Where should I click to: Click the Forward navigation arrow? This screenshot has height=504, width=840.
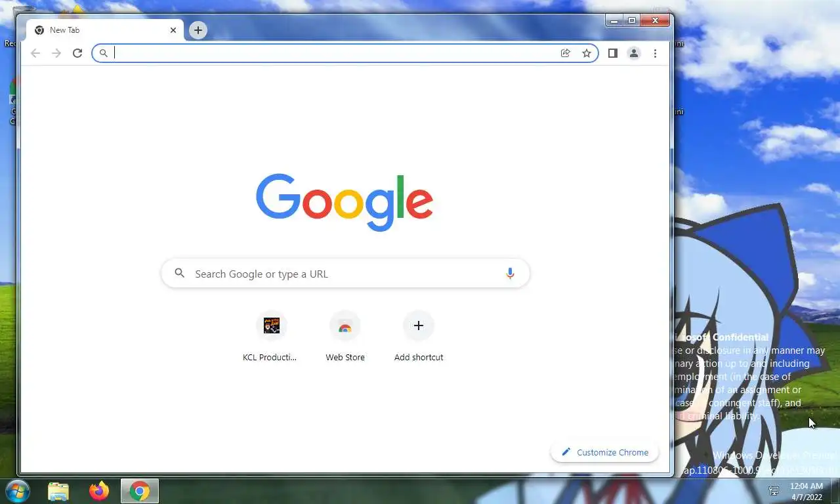point(56,53)
